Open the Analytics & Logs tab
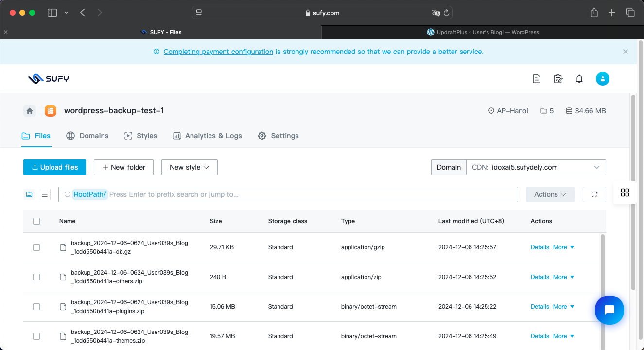This screenshot has height=350, width=644. click(207, 136)
